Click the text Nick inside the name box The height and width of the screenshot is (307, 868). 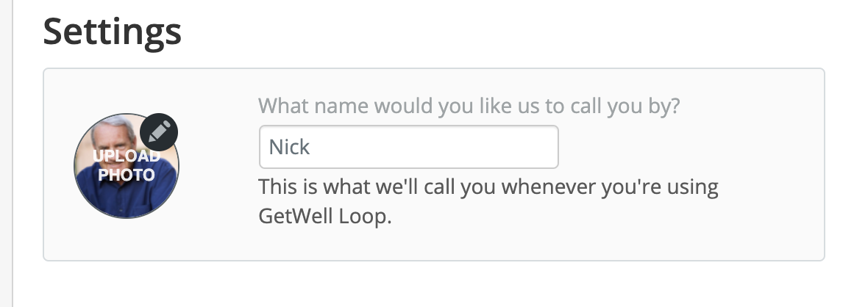coord(289,147)
